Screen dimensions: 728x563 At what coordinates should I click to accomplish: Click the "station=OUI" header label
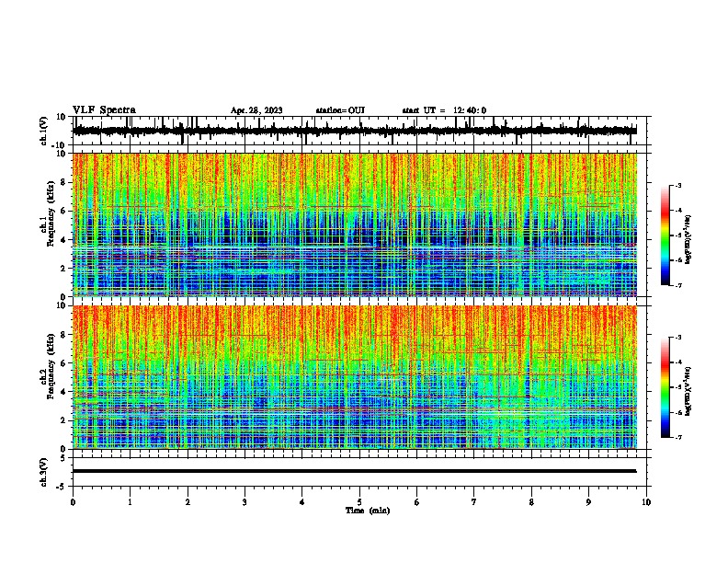[x=340, y=110]
